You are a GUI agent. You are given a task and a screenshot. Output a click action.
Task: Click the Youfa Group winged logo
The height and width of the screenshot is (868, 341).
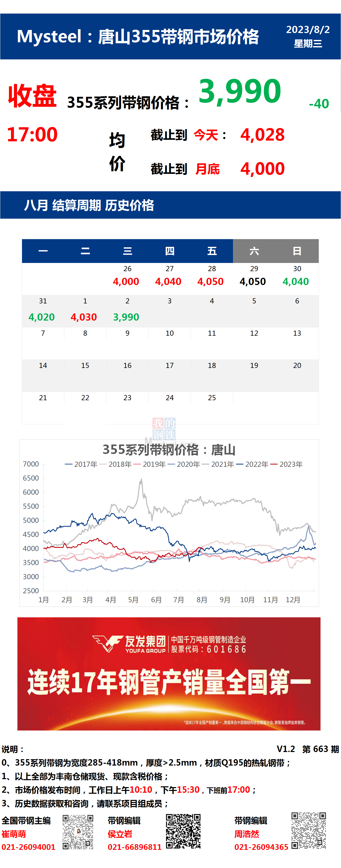(108, 644)
